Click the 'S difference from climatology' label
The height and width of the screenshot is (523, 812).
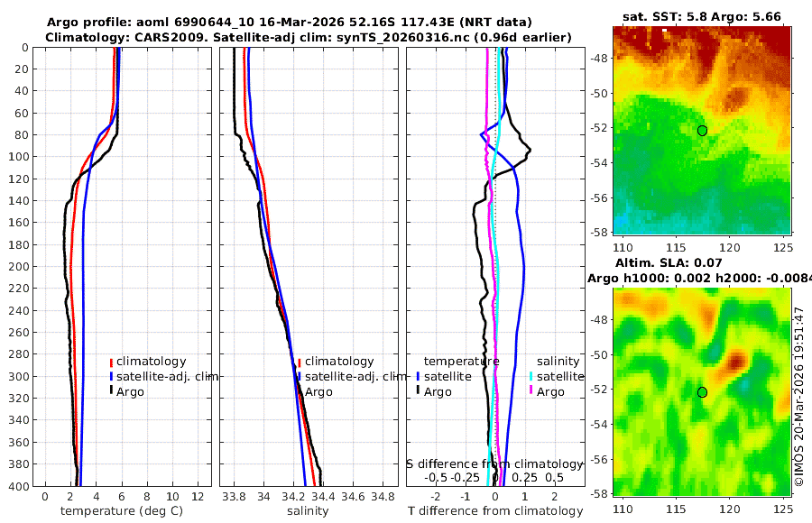click(x=494, y=464)
